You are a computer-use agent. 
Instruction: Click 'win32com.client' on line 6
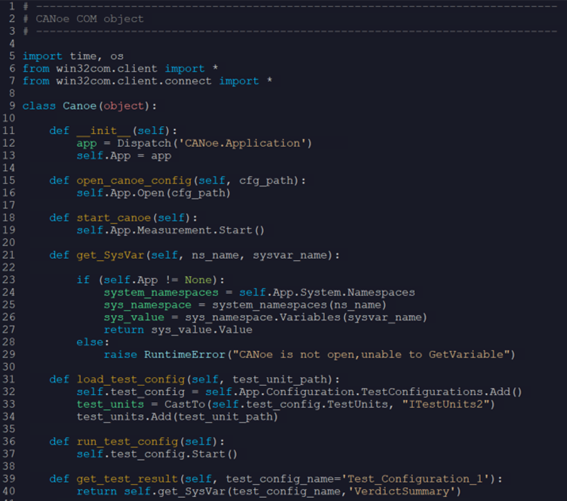coord(107,69)
